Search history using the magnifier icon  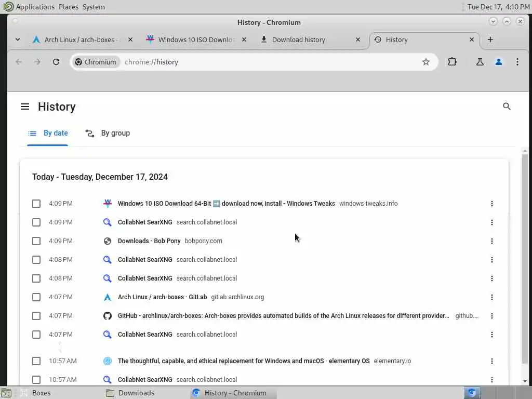pyautogui.click(x=507, y=107)
